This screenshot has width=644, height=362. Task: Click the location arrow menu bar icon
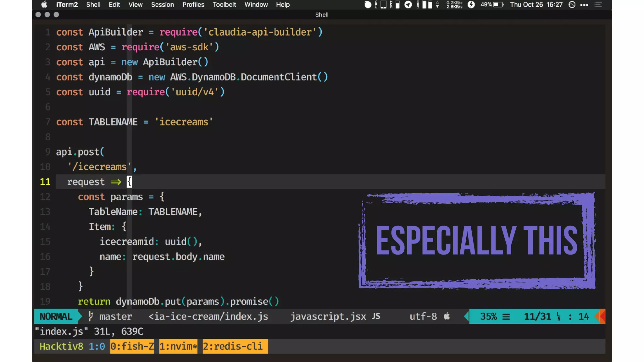coord(408,5)
